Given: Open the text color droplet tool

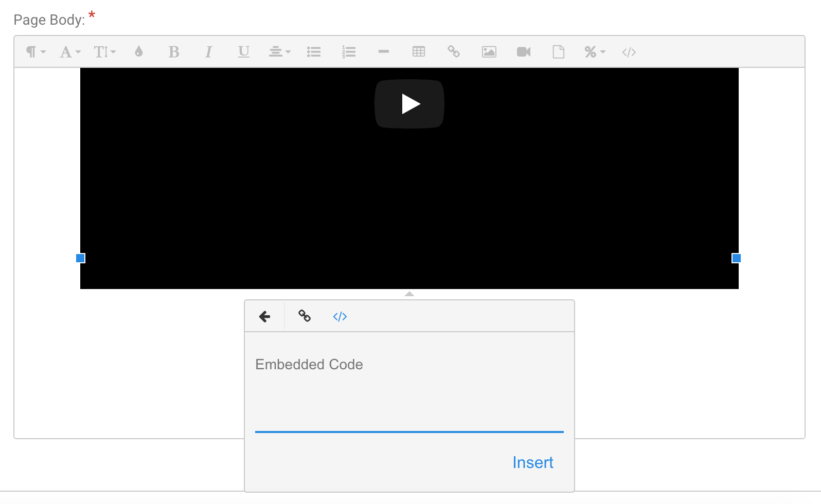Looking at the screenshot, I should [x=139, y=52].
